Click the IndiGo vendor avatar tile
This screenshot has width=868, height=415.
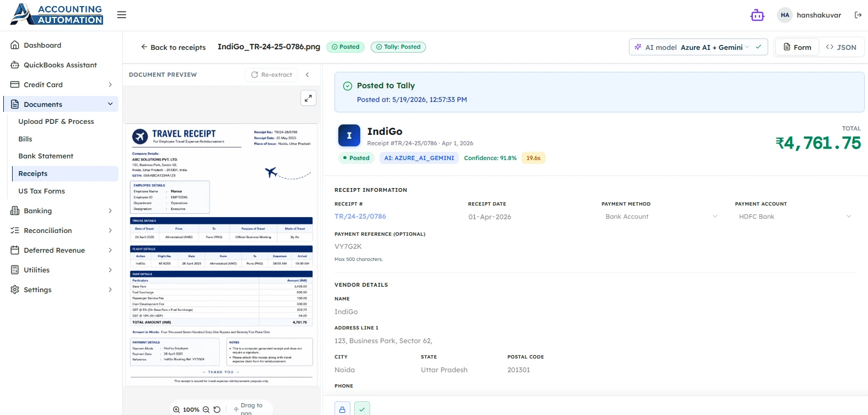coord(349,135)
